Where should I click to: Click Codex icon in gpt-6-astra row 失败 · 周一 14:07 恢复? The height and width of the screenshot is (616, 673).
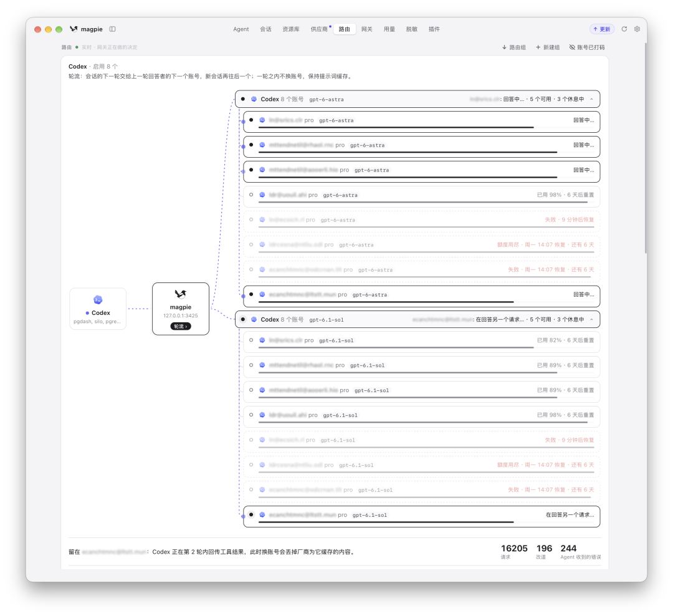tap(262, 269)
